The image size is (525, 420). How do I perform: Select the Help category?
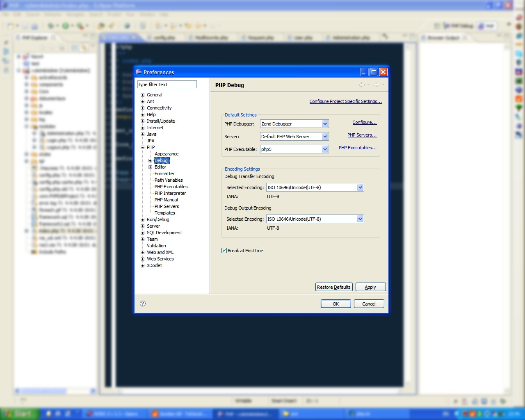pyautogui.click(x=151, y=114)
